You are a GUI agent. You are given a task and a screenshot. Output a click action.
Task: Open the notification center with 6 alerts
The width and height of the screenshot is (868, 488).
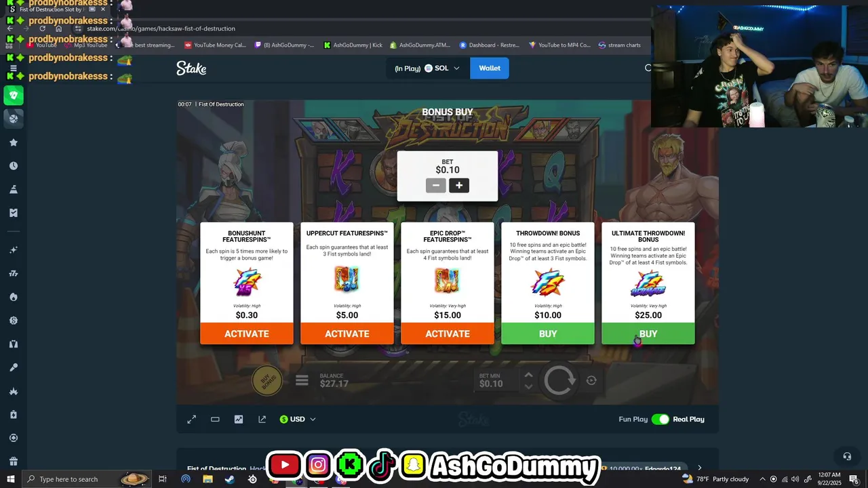[855, 479]
